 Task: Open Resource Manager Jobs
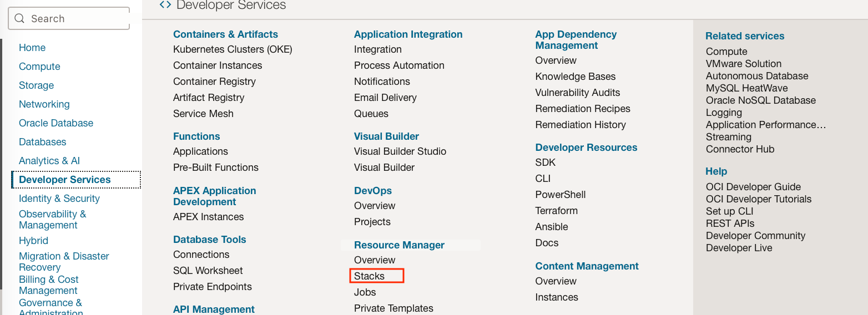tap(365, 292)
